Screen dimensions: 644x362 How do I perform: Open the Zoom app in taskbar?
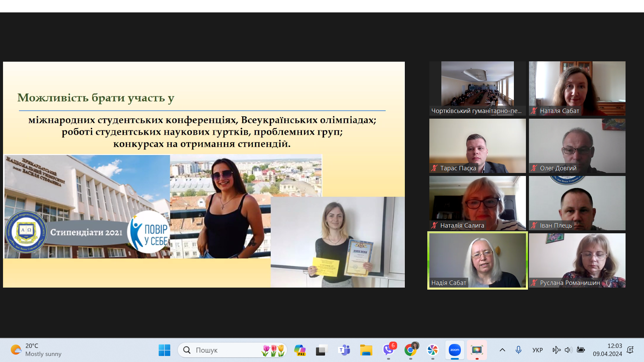pos(454,350)
